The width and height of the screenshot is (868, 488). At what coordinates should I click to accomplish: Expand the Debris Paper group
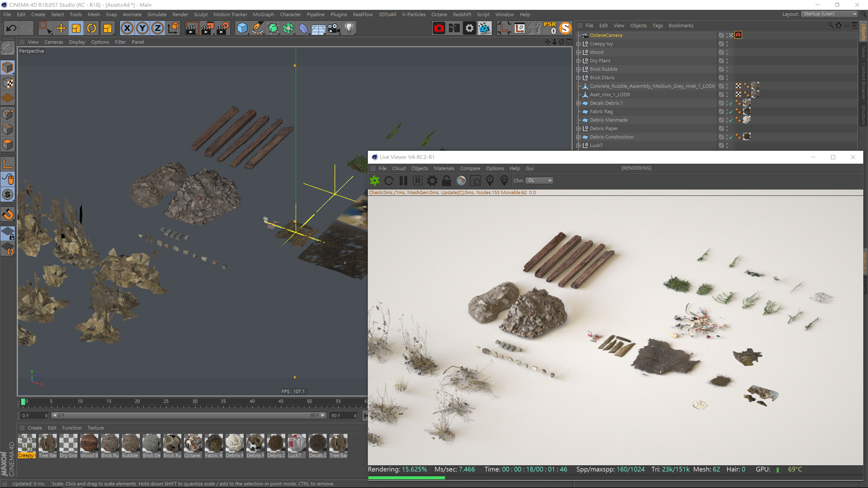[578, 128]
